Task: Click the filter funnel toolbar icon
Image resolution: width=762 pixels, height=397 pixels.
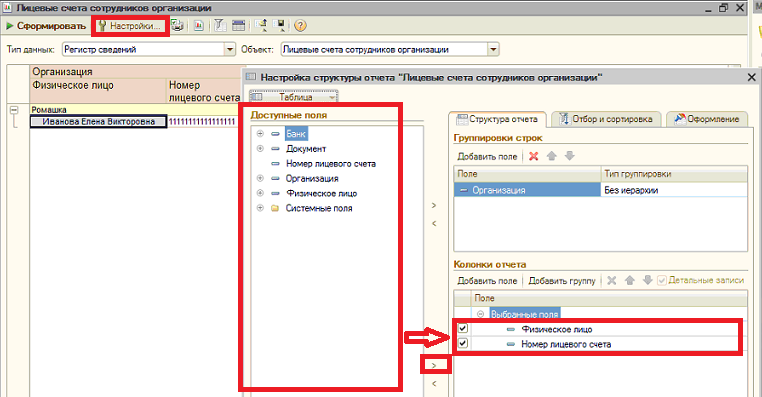Action: 220,26
